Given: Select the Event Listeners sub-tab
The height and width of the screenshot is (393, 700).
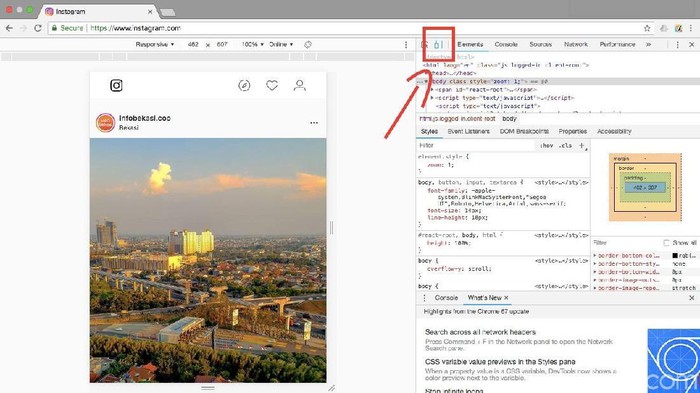Looking at the screenshot, I should point(469,131).
